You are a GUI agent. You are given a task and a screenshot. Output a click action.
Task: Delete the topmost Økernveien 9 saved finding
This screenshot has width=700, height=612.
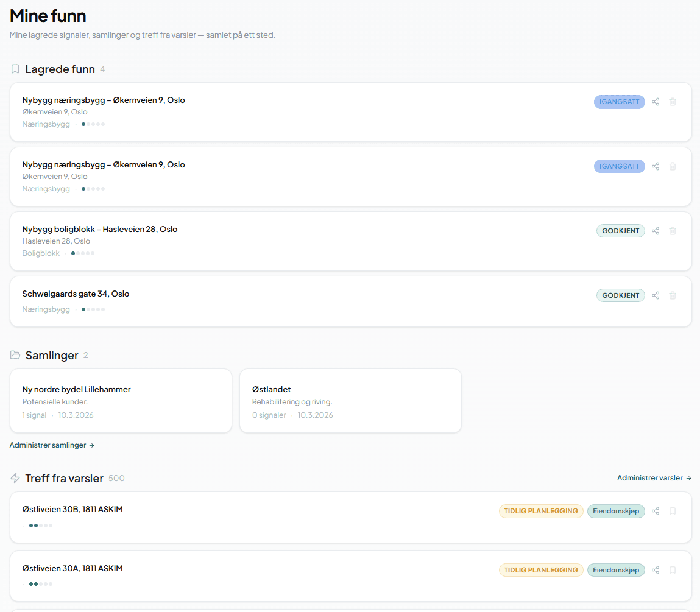point(673,102)
